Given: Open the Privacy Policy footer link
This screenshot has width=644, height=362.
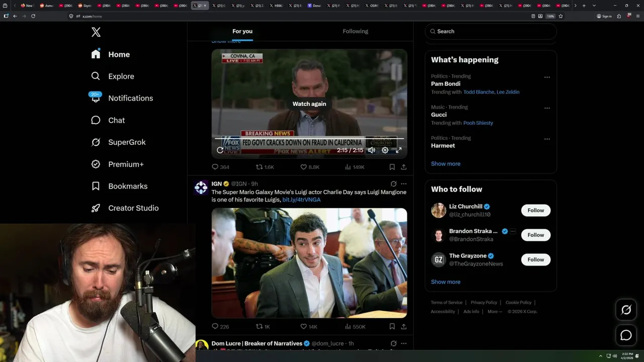Looking at the screenshot, I should 484,302.
